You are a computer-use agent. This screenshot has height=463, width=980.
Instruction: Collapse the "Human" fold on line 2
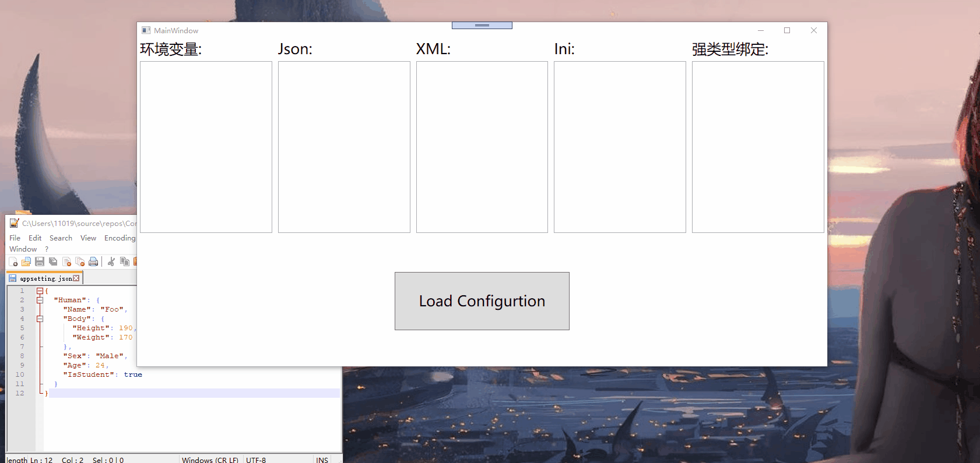[x=40, y=300]
